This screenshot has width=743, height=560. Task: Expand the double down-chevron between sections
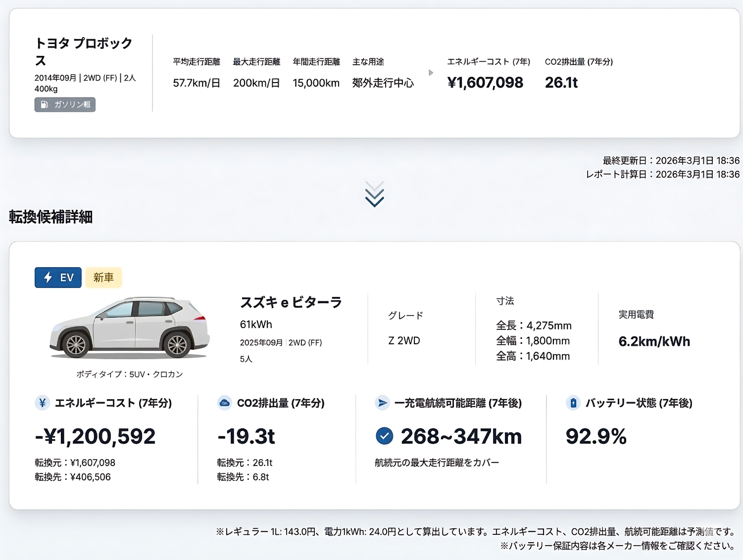pyautogui.click(x=374, y=194)
